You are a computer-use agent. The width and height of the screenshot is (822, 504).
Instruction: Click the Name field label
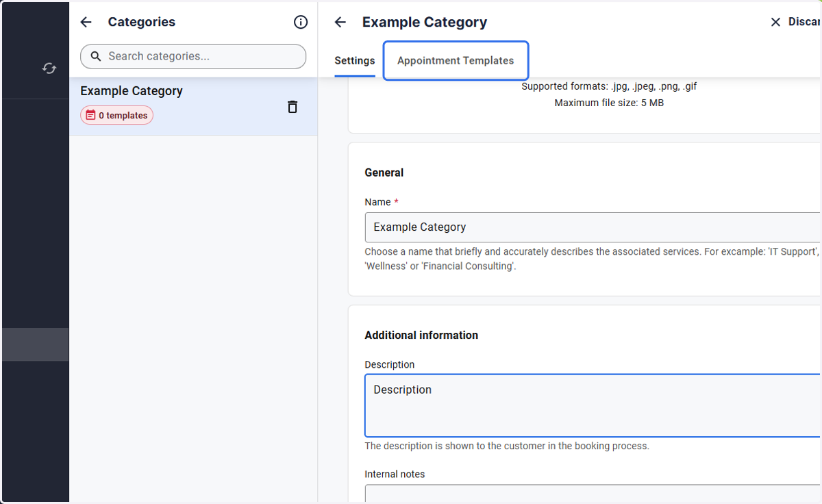click(x=378, y=202)
